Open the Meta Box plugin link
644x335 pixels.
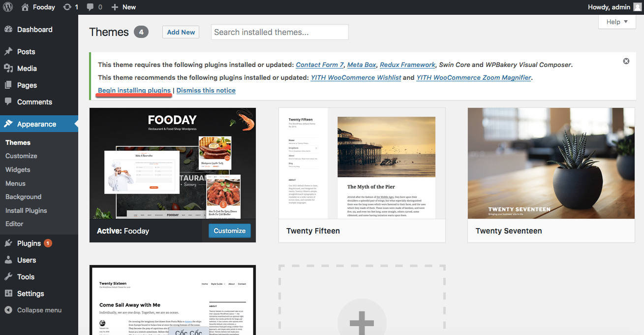362,65
